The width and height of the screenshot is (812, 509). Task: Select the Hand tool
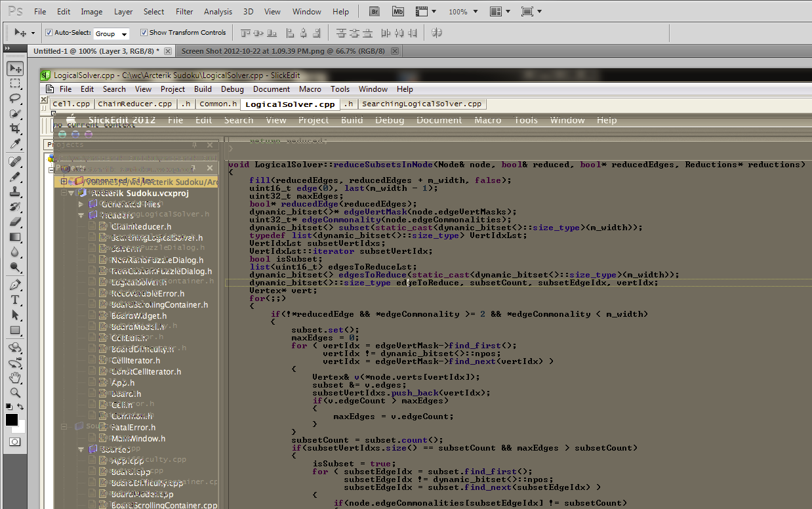click(14, 378)
